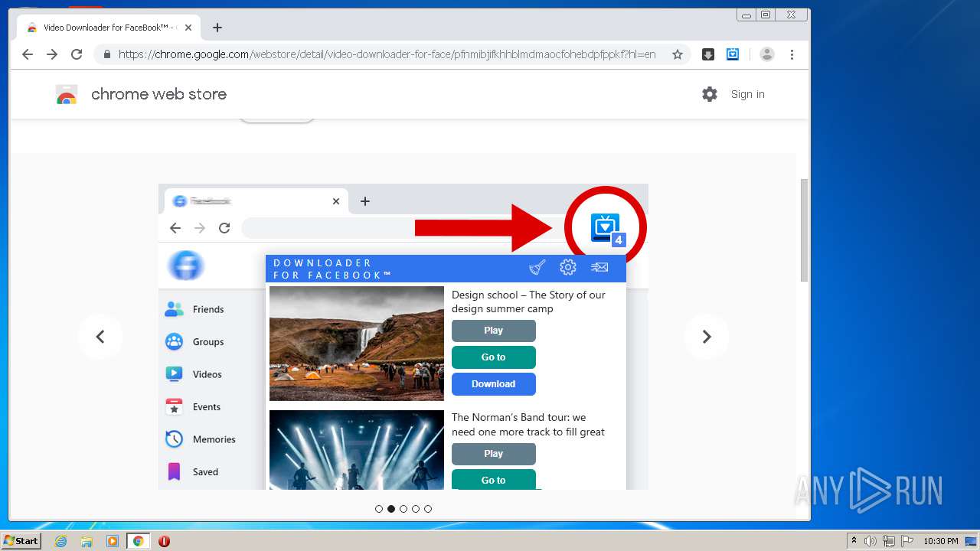Open a new browser tab

click(217, 28)
